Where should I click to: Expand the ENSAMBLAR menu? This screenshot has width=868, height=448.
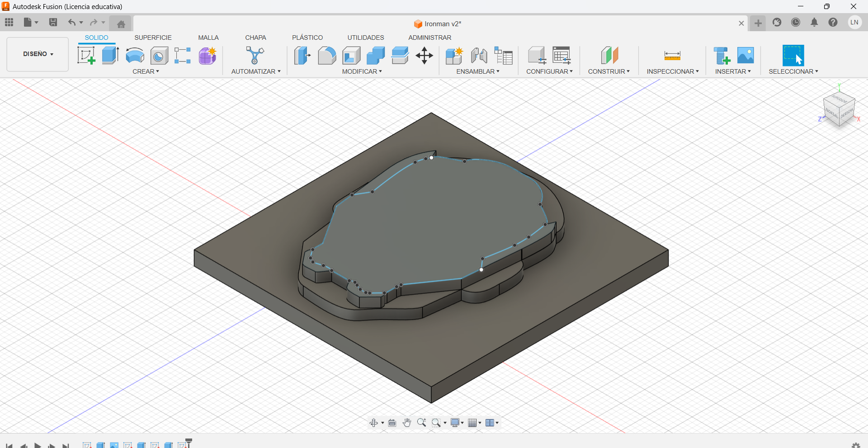tap(478, 71)
